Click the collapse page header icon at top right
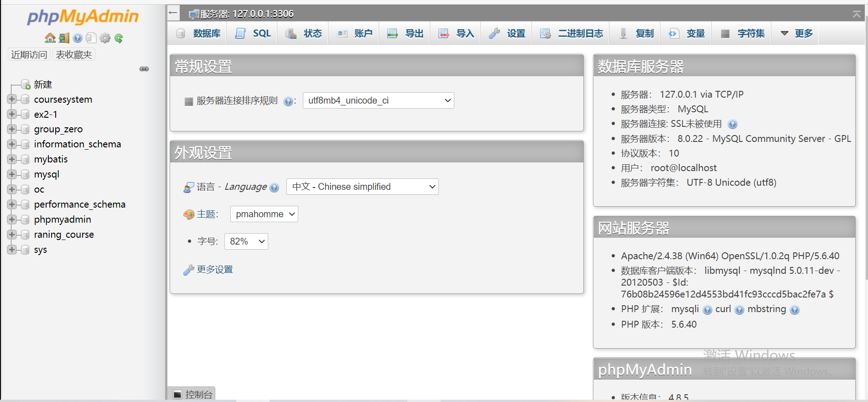Image resolution: width=868 pixels, height=402 pixels. pyautogui.click(x=857, y=14)
